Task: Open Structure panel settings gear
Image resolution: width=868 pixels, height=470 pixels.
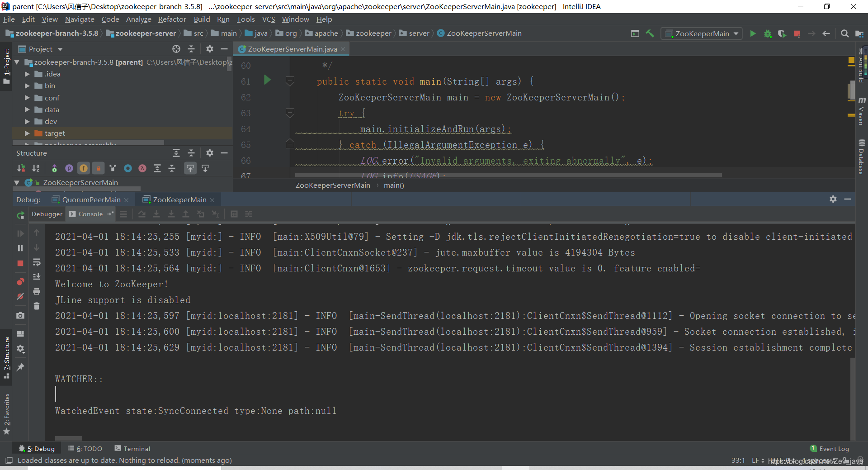Action: coord(209,153)
